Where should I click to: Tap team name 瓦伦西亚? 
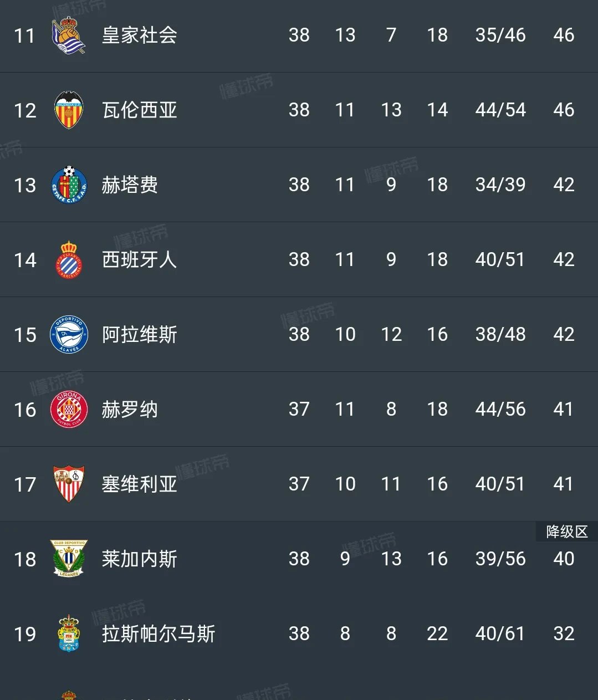(139, 110)
